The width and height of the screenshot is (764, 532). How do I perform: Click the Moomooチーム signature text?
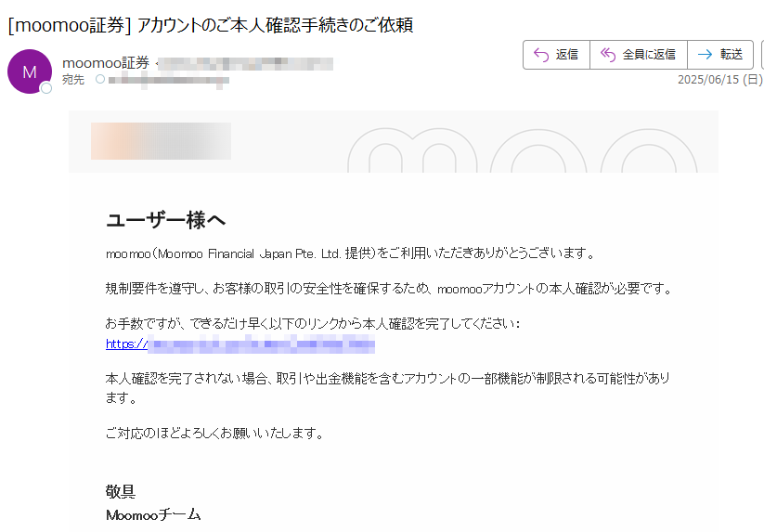click(153, 514)
